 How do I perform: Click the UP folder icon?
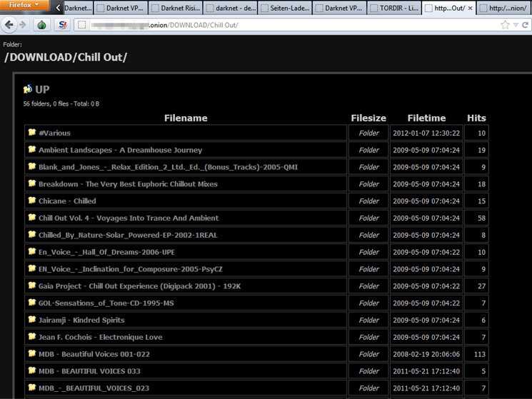28,89
